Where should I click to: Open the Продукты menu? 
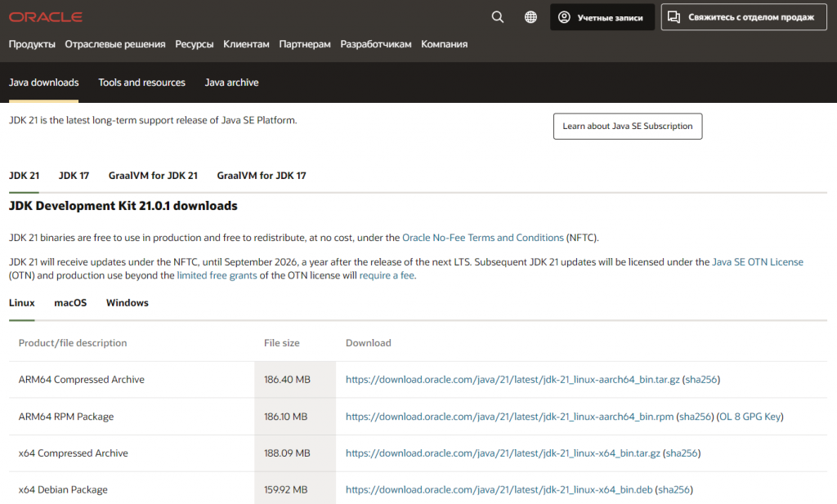click(32, 44)
